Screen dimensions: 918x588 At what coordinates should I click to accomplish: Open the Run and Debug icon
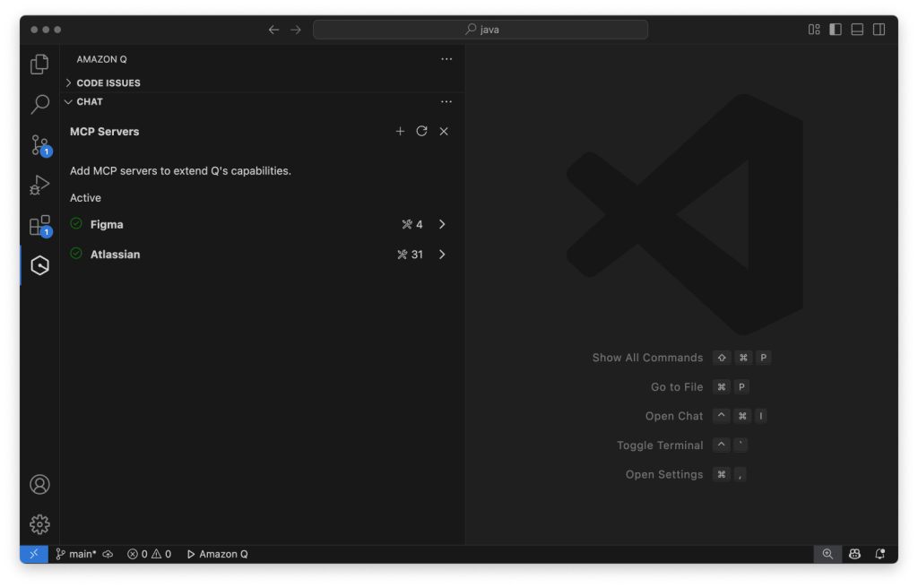(39, 185)
